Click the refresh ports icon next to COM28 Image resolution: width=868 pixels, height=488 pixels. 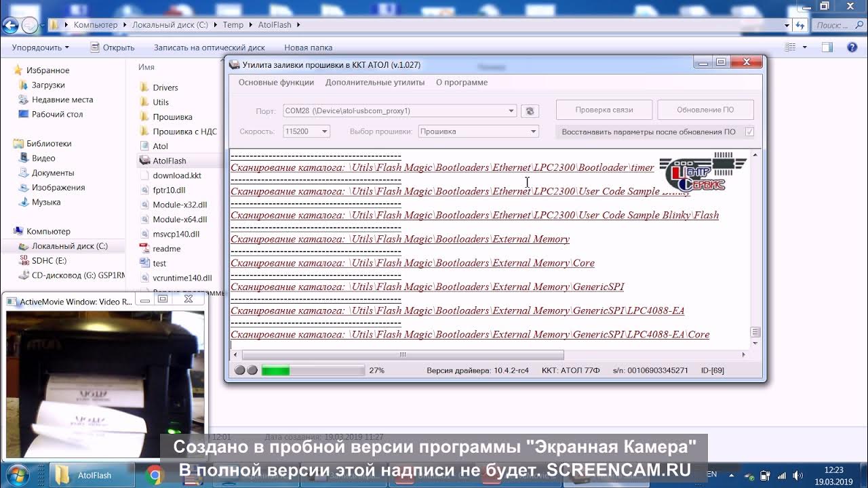pyautogui.click(x=530, y=111)
